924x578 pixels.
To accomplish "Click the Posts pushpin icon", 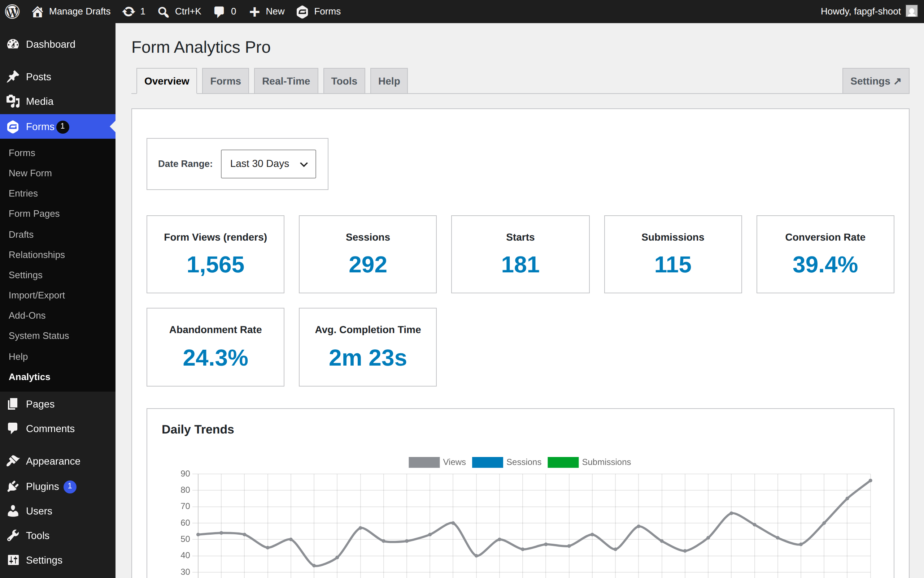I will [x=13, y=77].
